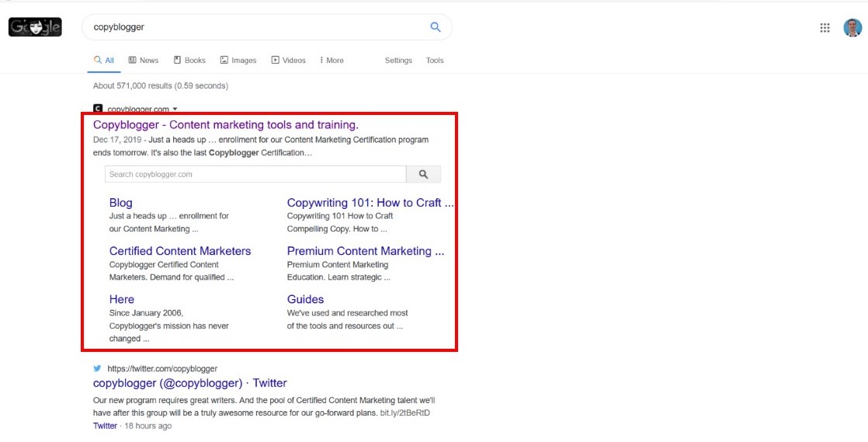Open the account profile picture

coord(852,28)
